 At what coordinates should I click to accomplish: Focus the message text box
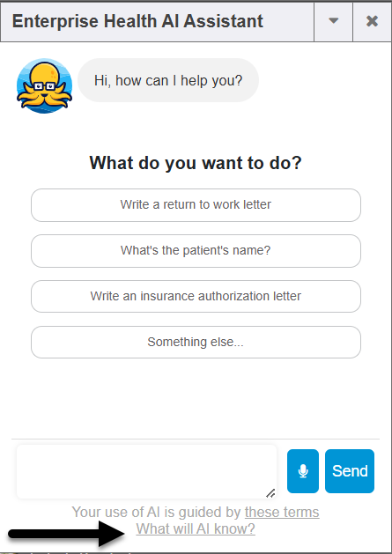pos(147,472)
